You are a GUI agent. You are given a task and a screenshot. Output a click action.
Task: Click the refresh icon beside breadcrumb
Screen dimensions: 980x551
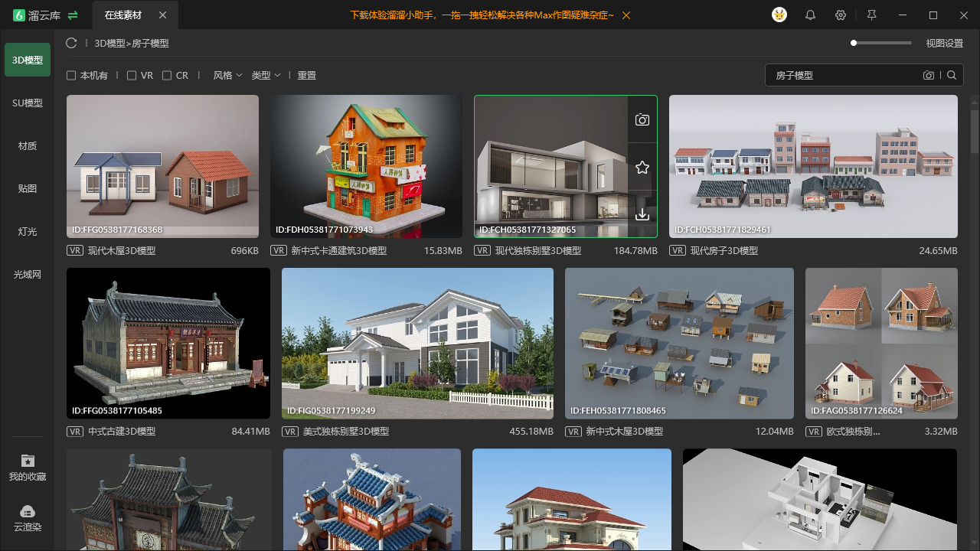(71, 44)
